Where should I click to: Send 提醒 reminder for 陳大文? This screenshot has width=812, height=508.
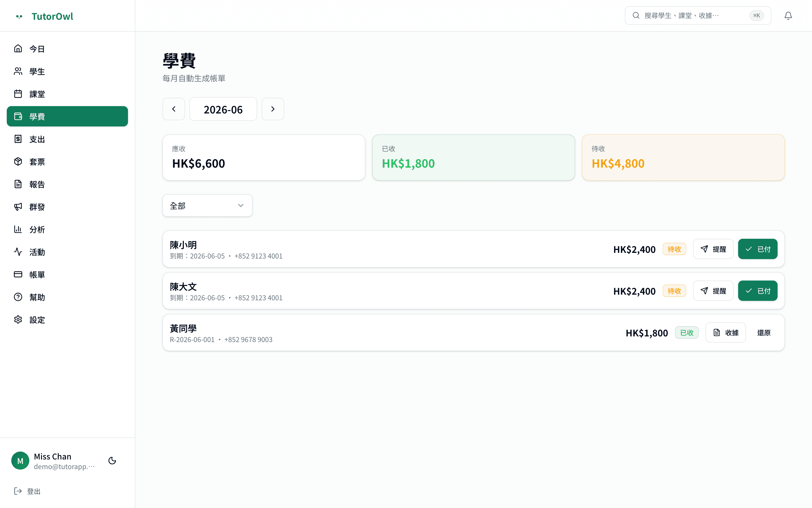[x=713, y=291]
